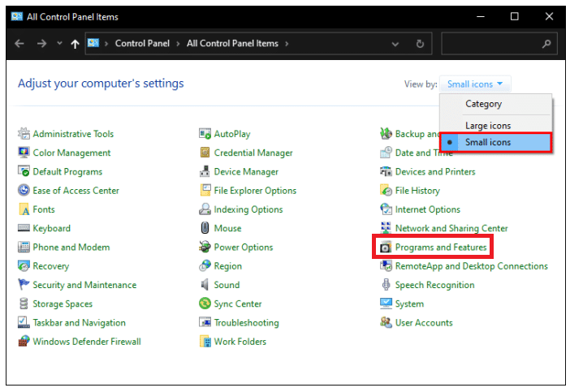Screen dimensions: 570x392
Task: Click the Refresh button
Action: tap(420, 44)
